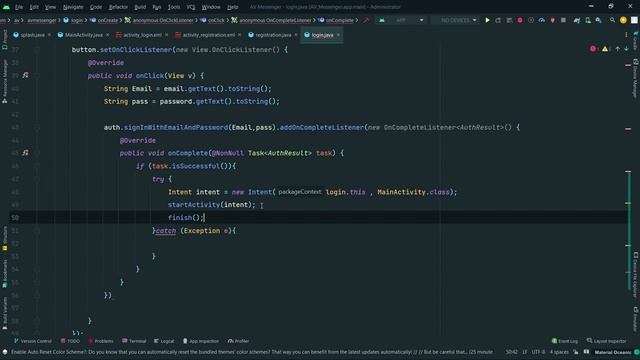640x360 pixels.
Task: Switch to the splash.java tab
Action: tap(32, 35)
